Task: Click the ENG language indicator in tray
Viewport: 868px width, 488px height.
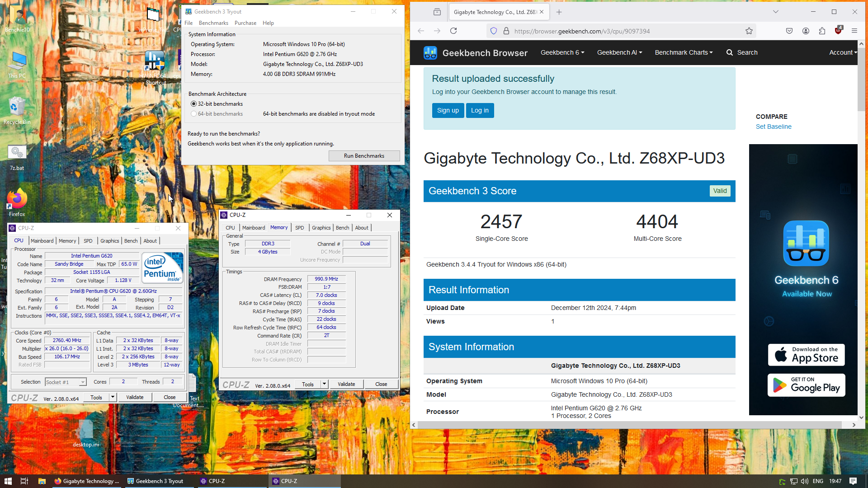Action: click(818, 481)
